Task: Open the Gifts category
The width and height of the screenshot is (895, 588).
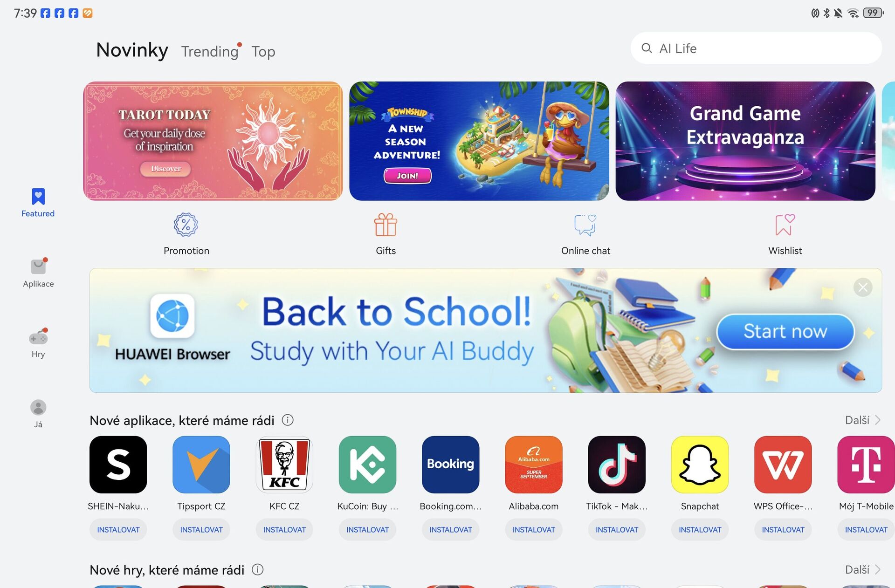Action: (x=386, y=233)
